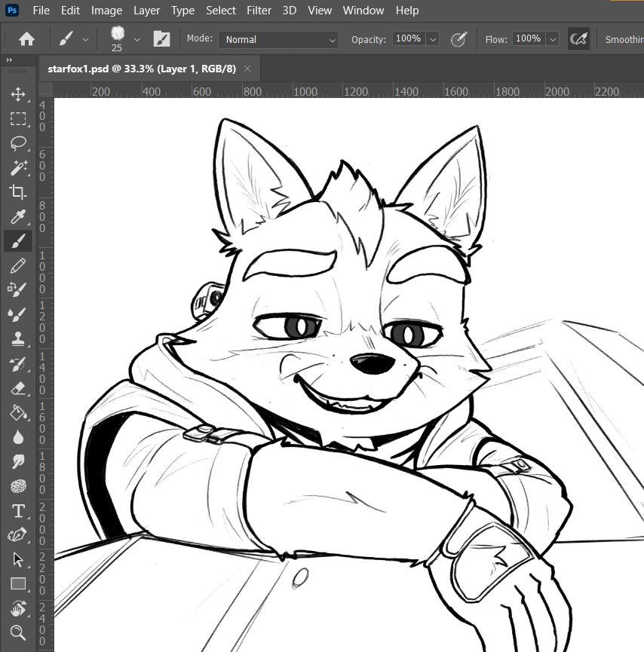Select the Pencil tool
This screenshot has height=652, width=644.
click(18, 266)
